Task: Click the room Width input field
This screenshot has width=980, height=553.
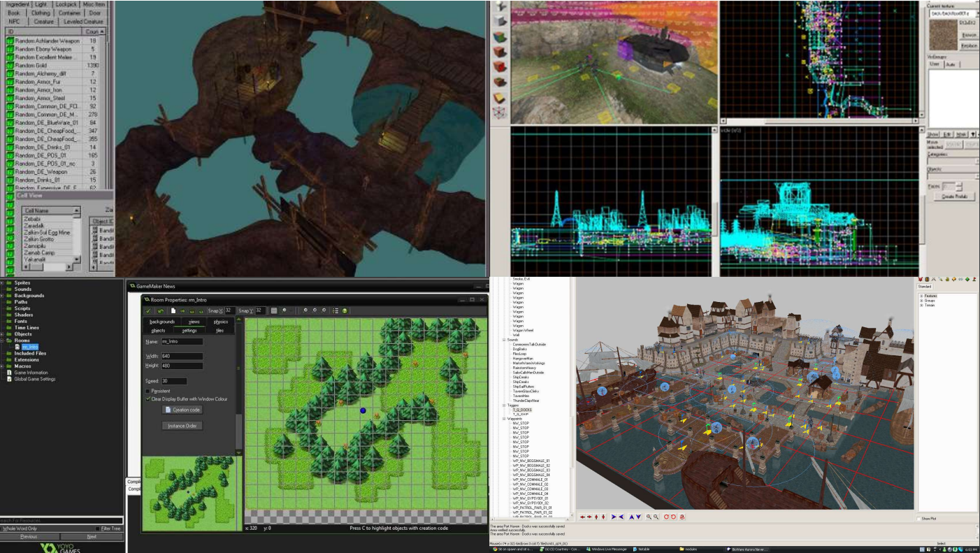Action: (x=182, y=357)
